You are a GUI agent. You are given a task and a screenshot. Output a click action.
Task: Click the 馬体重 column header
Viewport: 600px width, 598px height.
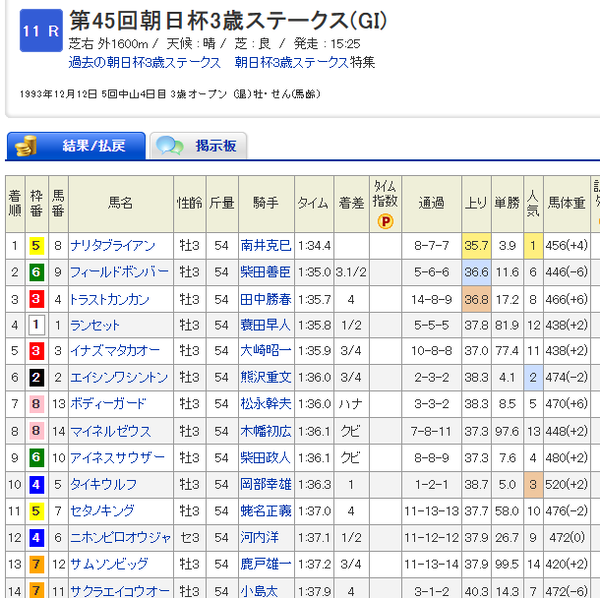click(x=566, y=203)
